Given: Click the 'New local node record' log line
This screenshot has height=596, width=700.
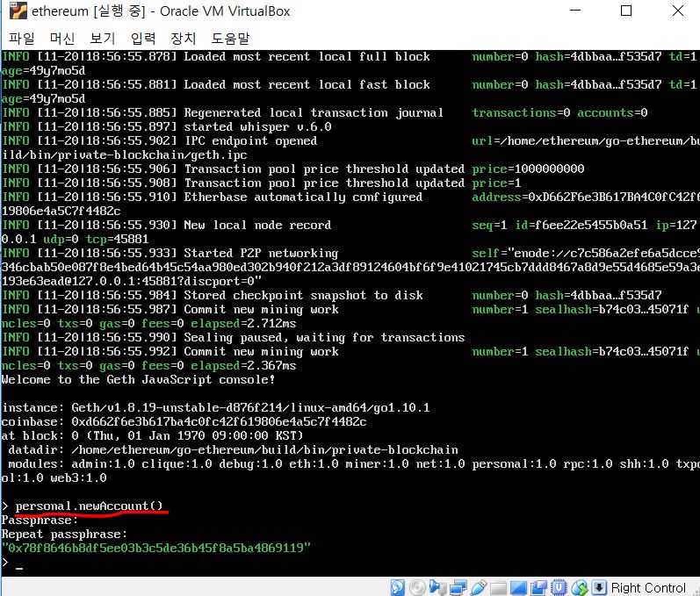Looking at the screenshot, I should click(350, 225).
